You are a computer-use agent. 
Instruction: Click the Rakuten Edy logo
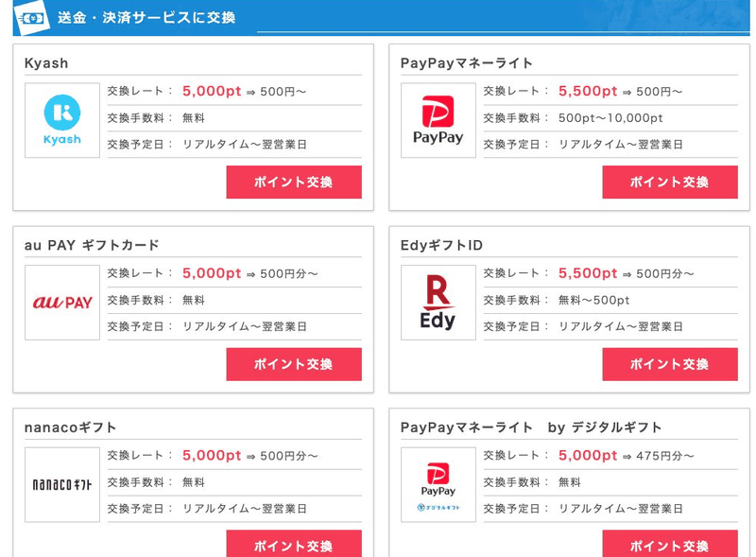click(438, 303)
